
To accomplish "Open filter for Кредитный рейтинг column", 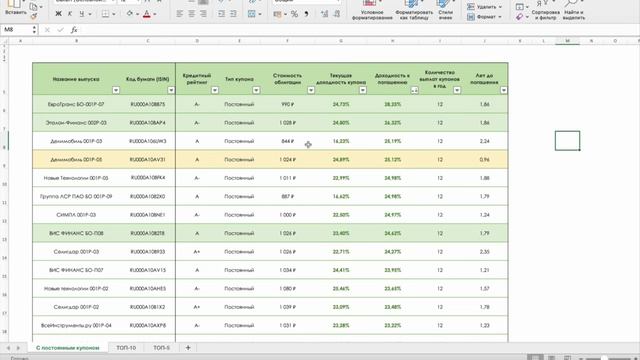I will click(215, 90).
